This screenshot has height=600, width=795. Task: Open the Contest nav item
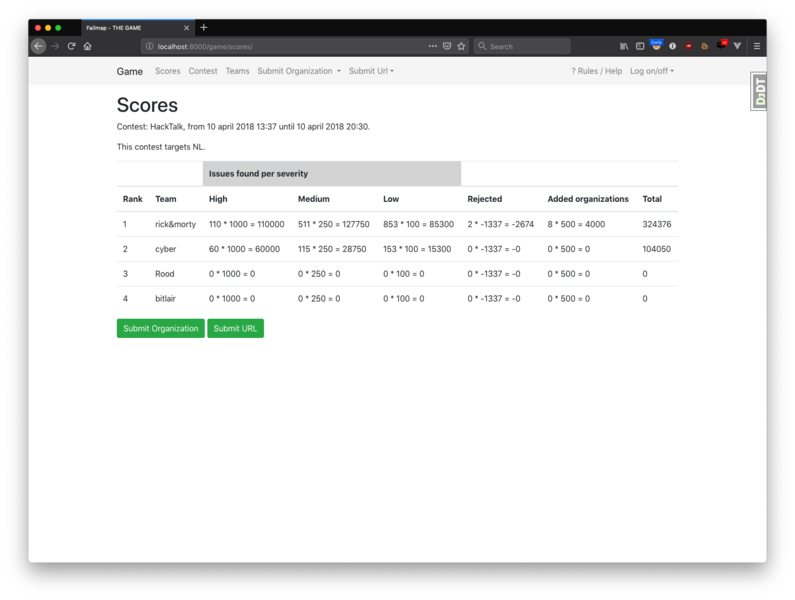[203, 71]
